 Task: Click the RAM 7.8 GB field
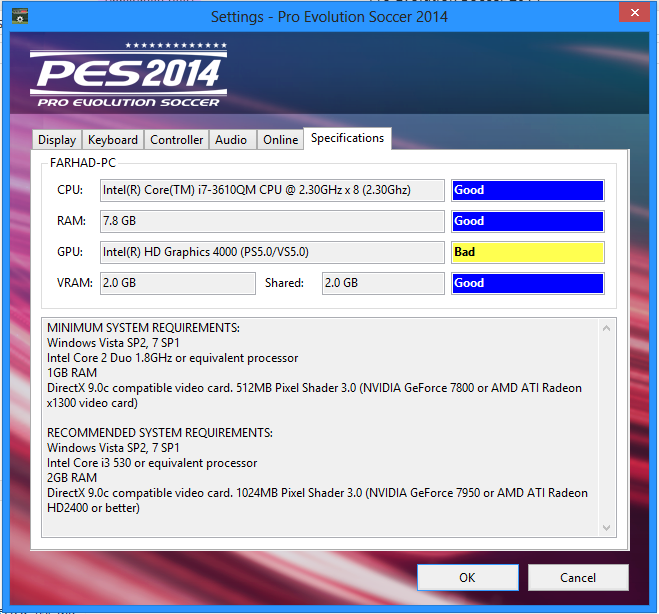tap(272, 221)
